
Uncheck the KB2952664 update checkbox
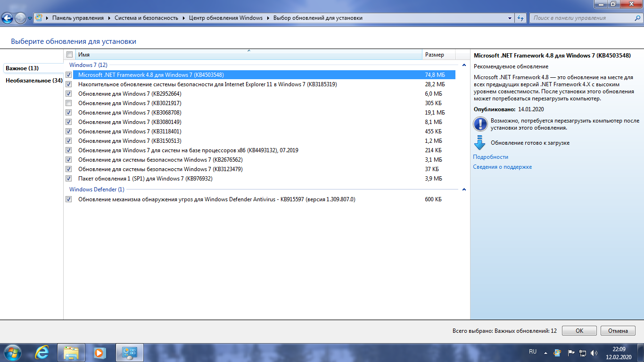69,94
